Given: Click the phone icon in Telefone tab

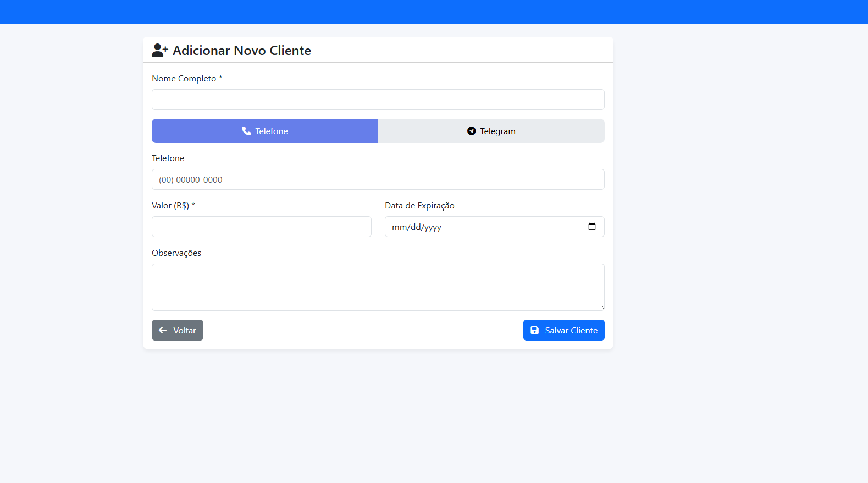Looking at the screenshot, I should pos(246,131).
